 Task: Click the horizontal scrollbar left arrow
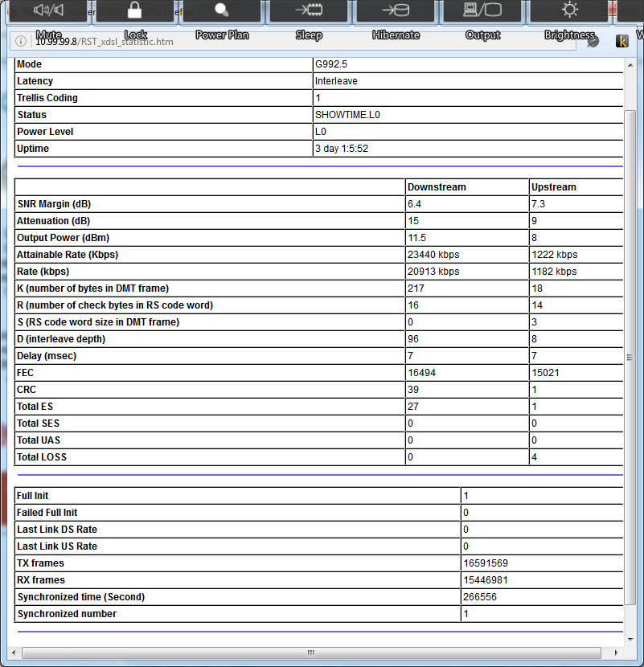pos(14,653)
